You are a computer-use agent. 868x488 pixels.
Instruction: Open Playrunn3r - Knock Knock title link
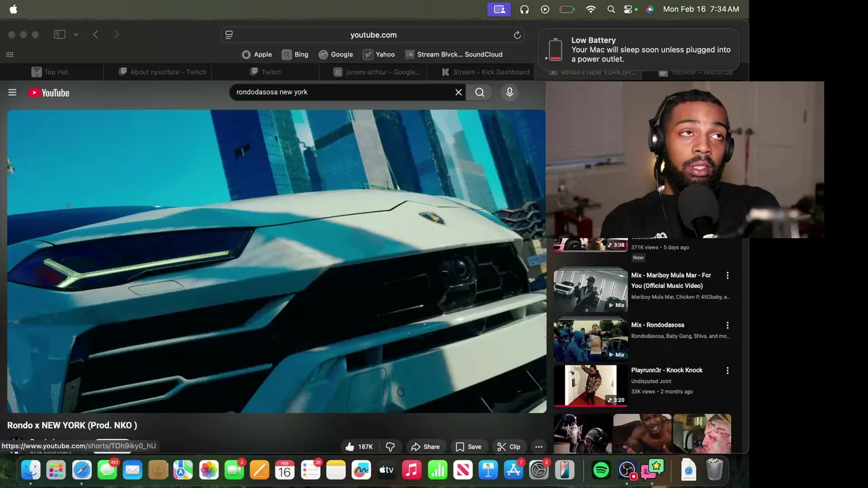coord(667,370)
